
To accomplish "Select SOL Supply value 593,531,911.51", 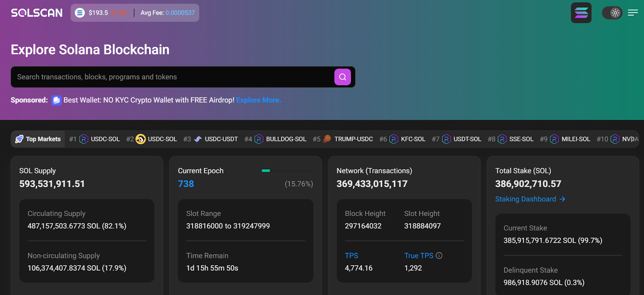I will (52, 184).
